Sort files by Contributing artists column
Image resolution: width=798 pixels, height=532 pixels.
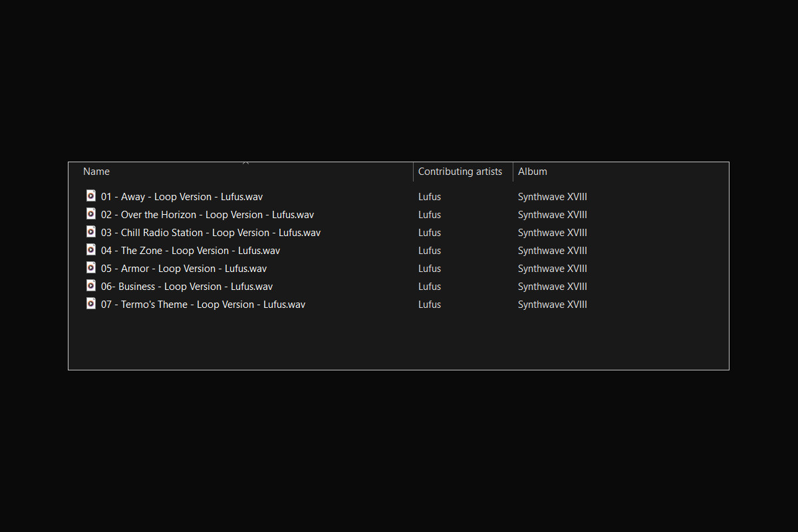[x=460, y=172]
